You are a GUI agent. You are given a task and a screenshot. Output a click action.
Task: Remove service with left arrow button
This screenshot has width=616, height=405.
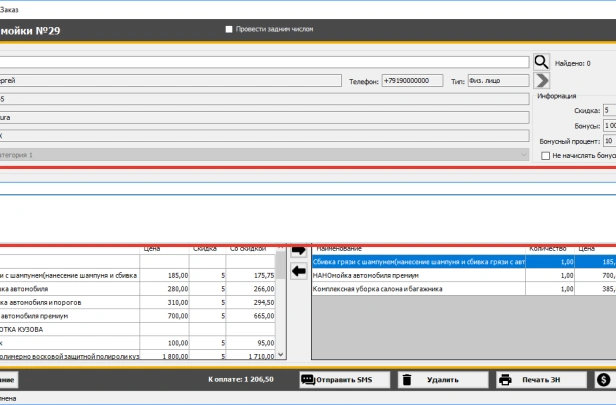(x=298, y=270)
